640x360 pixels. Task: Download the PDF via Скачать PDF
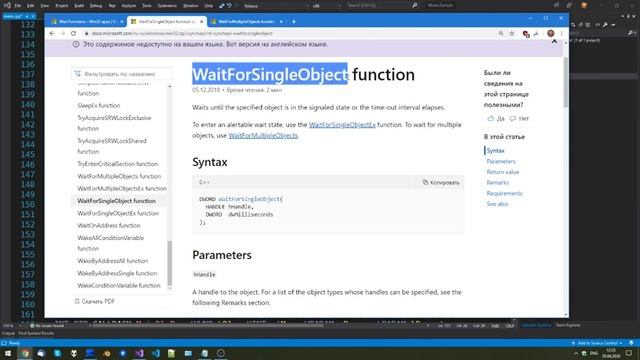coord(94,301)
